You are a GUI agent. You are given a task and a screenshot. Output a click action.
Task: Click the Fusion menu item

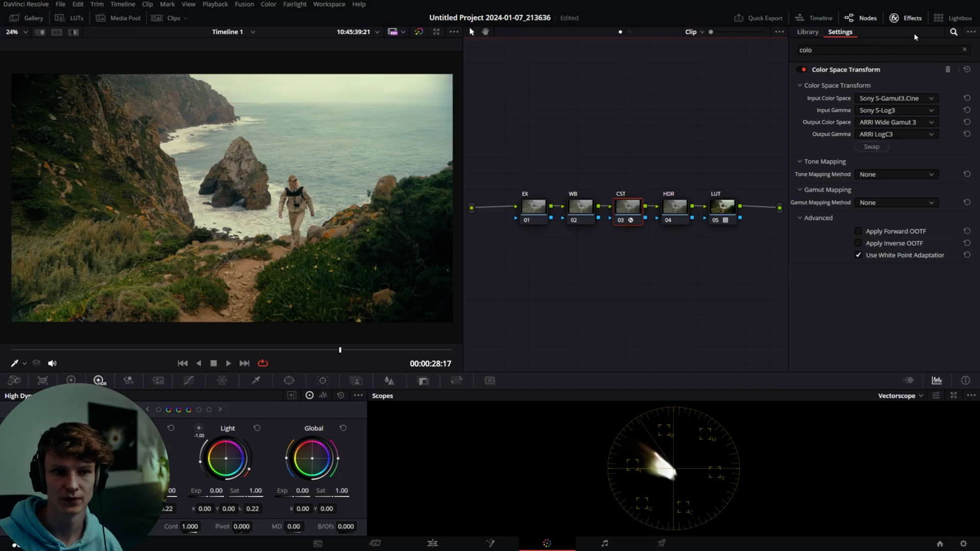click(244, 5)
